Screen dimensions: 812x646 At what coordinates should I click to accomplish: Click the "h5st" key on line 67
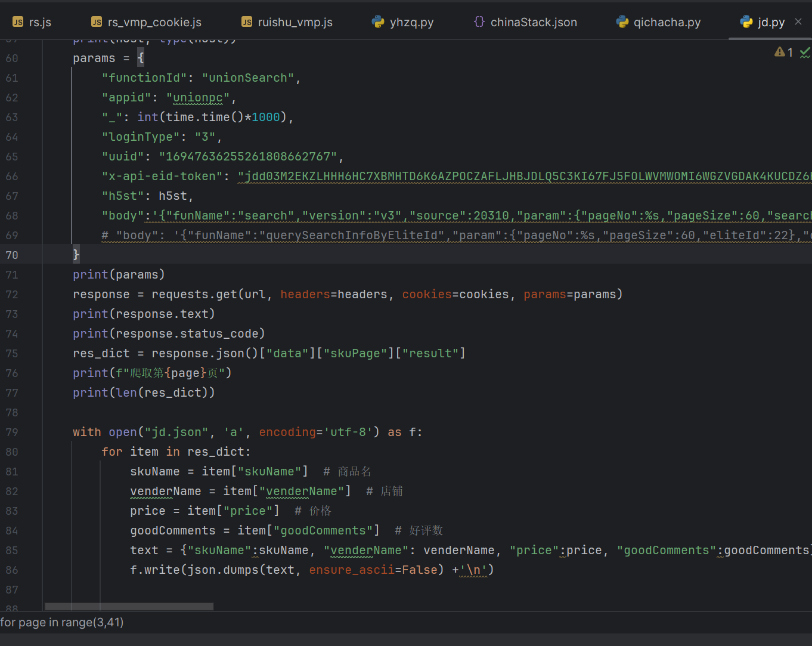[x=123, y=196]
